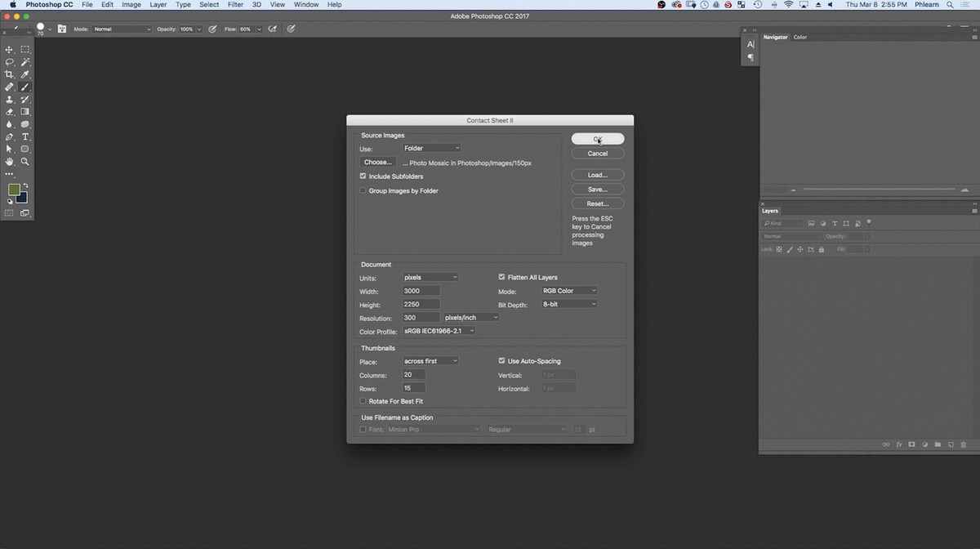This screenshot has height=549, width=980.
Task: Click the Cancel button
Action: click(598, 154)
